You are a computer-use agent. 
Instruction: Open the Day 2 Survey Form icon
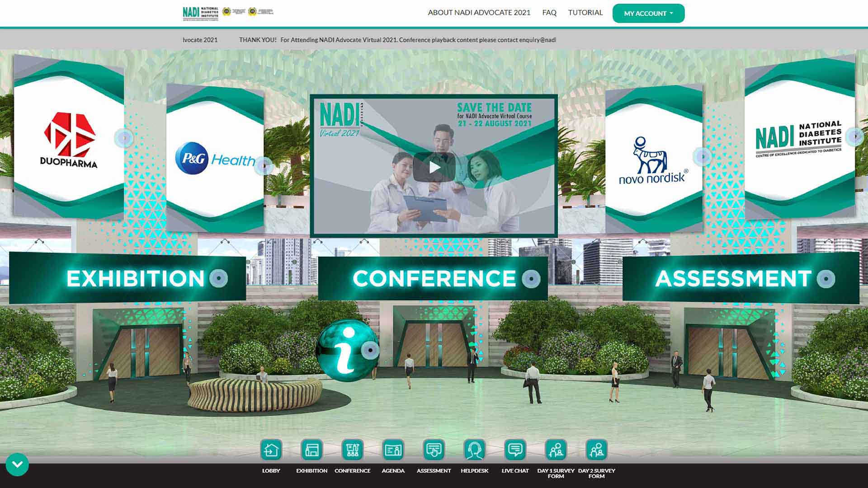[x=596, y=450]
